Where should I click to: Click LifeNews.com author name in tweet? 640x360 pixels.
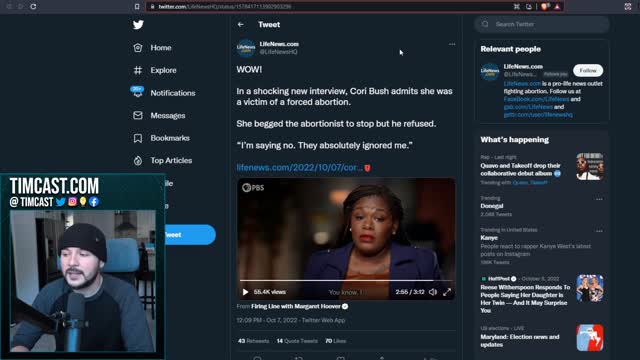279,44
